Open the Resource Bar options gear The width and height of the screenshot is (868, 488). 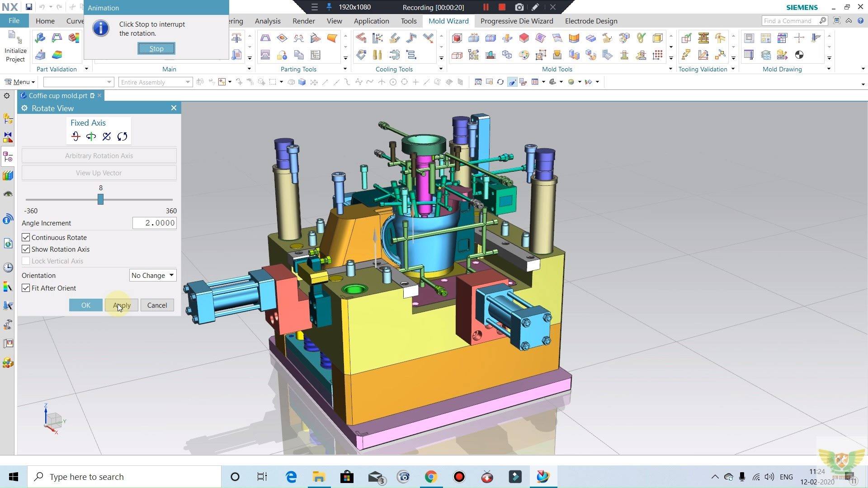click(x=7, y=96)
